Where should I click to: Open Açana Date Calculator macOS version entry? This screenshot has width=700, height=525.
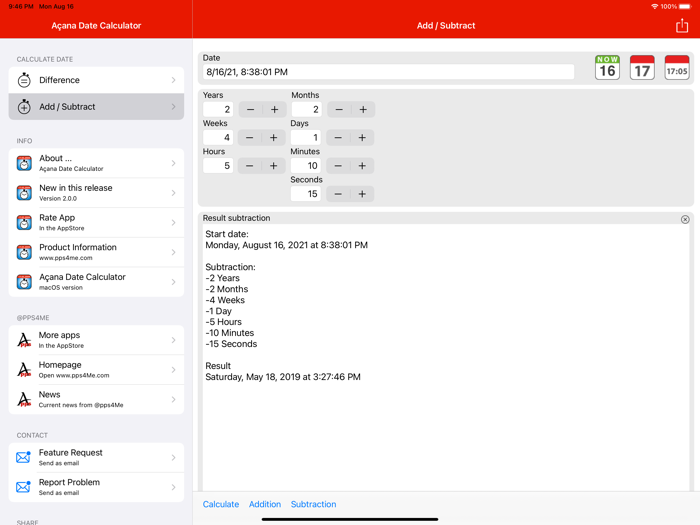point(96,282)
